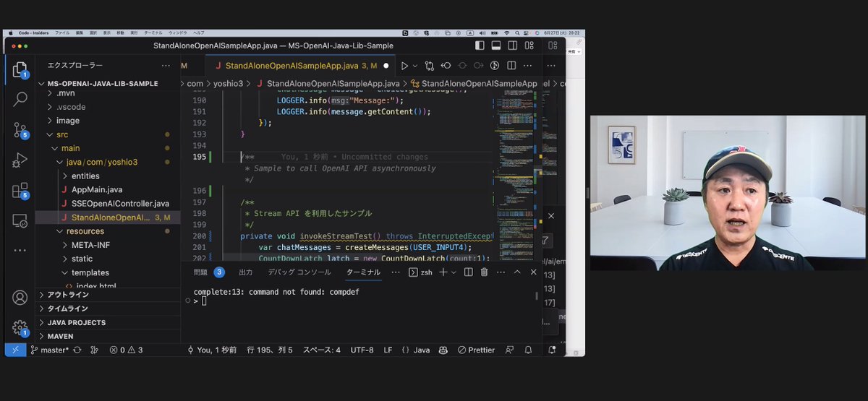Image resolution: width=868 pixels, height=401 pixels.
Task: Toggle primary sidebar layout icon
Action: pyautogui.click(x=480, y=46)
